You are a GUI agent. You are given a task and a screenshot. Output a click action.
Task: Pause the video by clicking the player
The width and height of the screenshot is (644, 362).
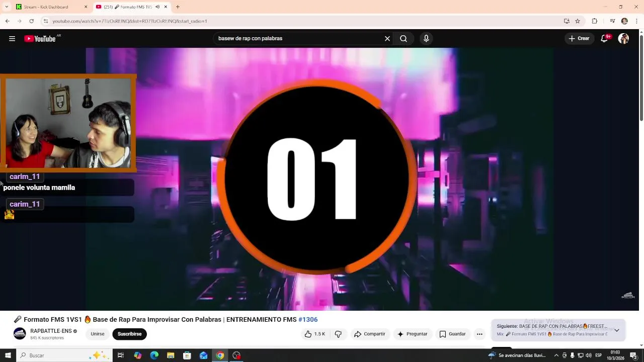coord(320,179)
